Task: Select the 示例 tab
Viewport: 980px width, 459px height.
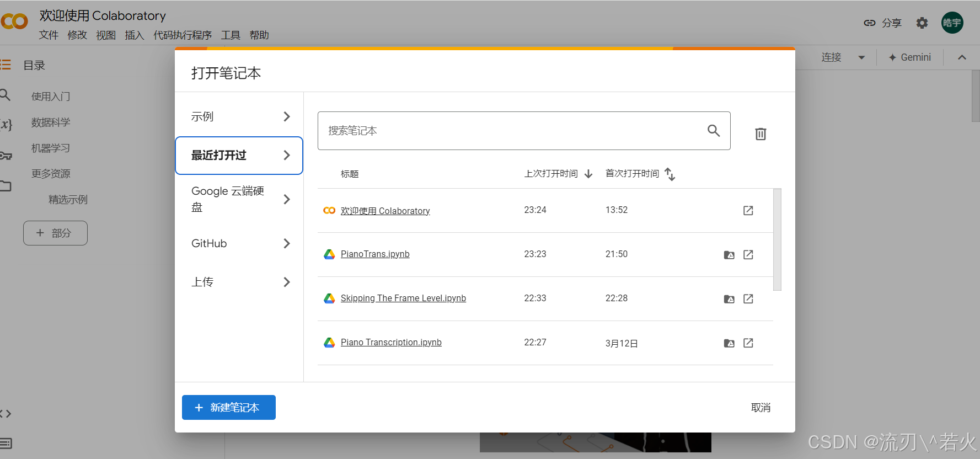Action: point(239,116)
